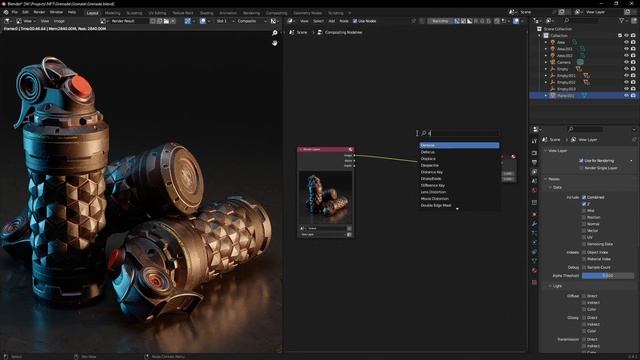Collapse the Data subpanel

(x=550, y=187)
